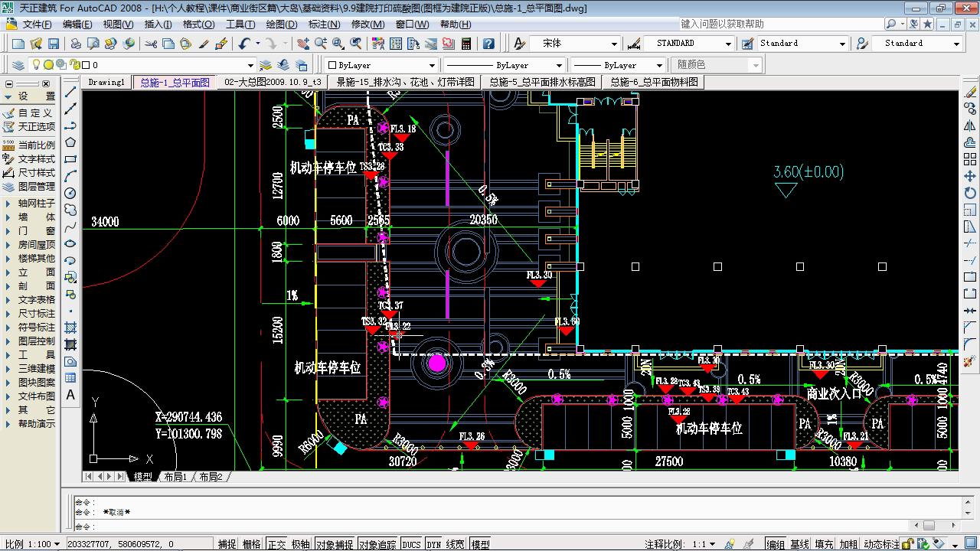This screenshot has height=551, width=980.
Task: Click the Undo arrow icon
Action: click(x=244, y=44)
